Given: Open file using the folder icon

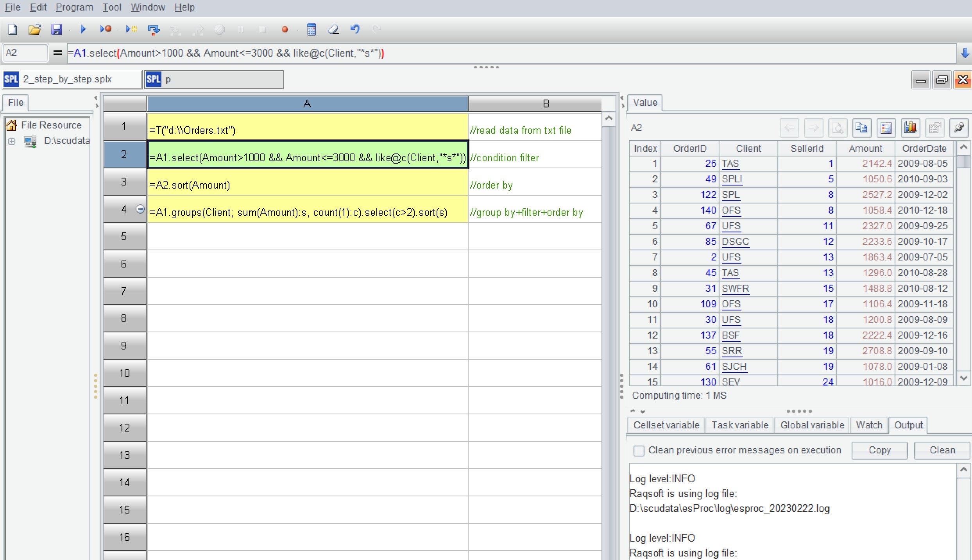Looking at the screenshot, I should point(35,29).
